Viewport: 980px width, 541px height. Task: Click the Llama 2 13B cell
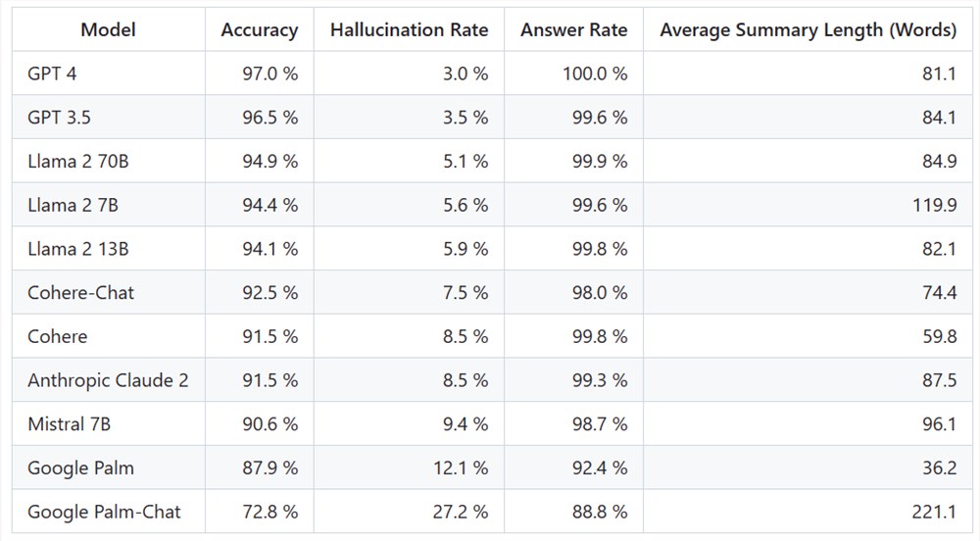coord(77,249)
